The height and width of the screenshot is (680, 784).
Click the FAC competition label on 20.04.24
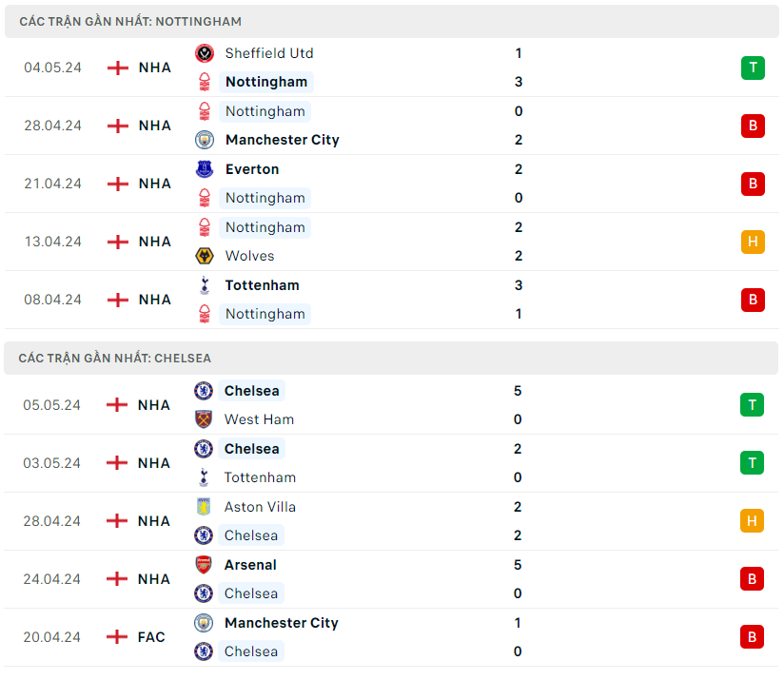151,637
